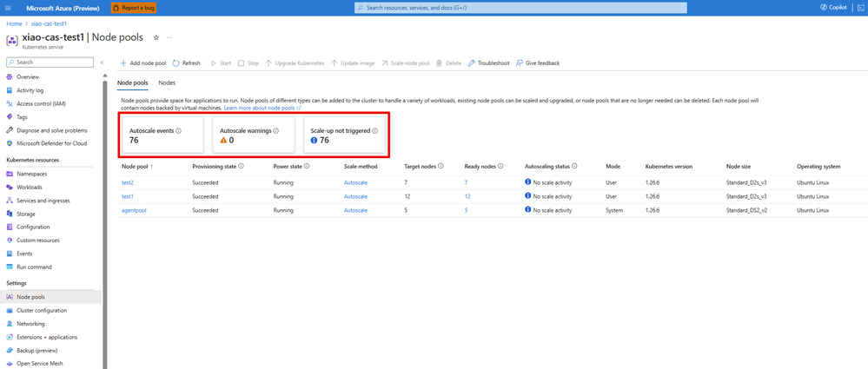Open Storage in the sidebar
Viewport: 868px width, 369px height.
[x=26, y=214]
